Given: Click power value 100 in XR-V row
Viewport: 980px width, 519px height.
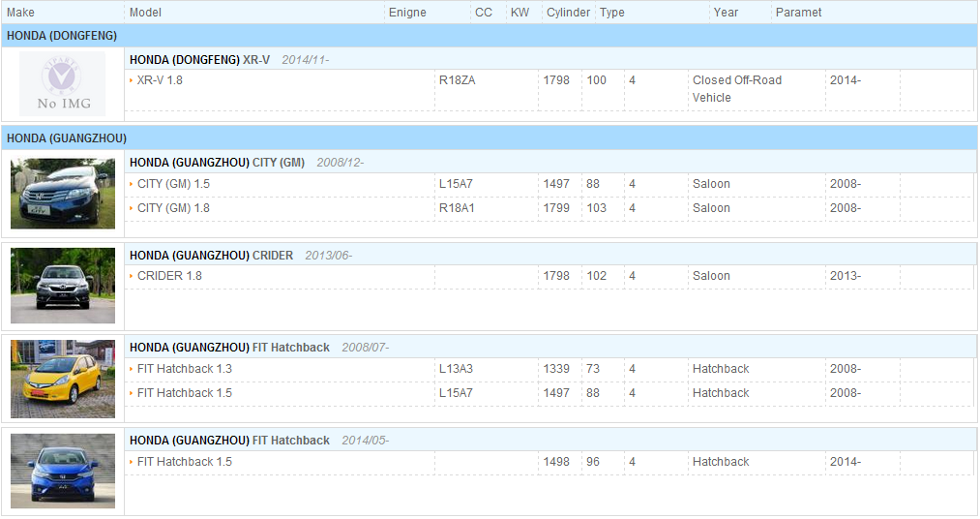Looking at the screenshot, I should [596, 80].
